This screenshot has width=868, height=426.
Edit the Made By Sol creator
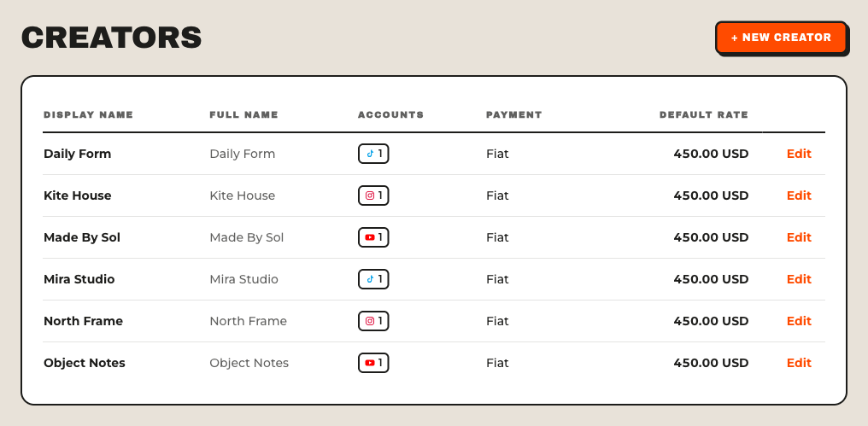click(x=799, y=237)
